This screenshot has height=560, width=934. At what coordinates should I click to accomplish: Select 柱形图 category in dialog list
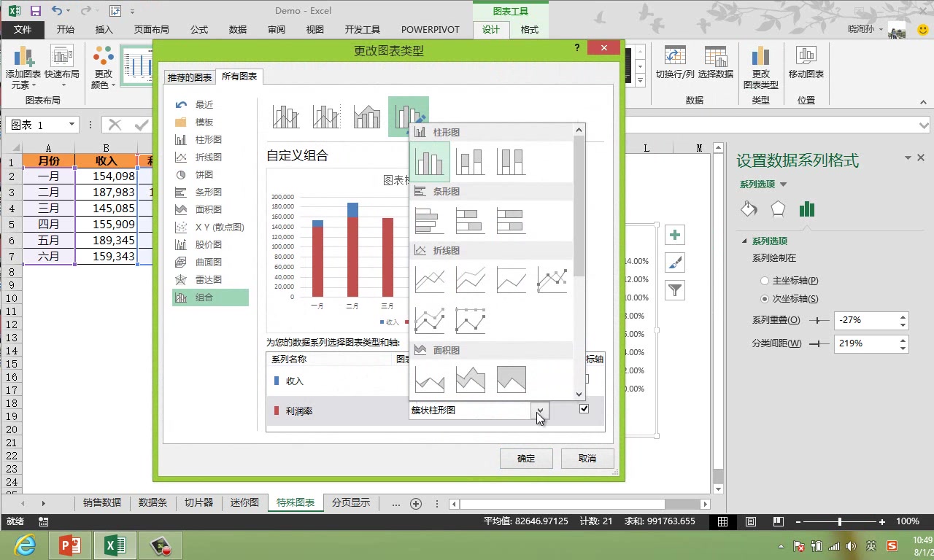pyautogui.click(x=210, y=140)
